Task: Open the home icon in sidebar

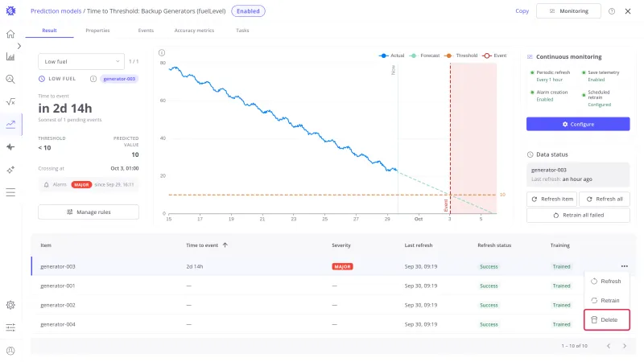Action: click(x=10, y=34)
